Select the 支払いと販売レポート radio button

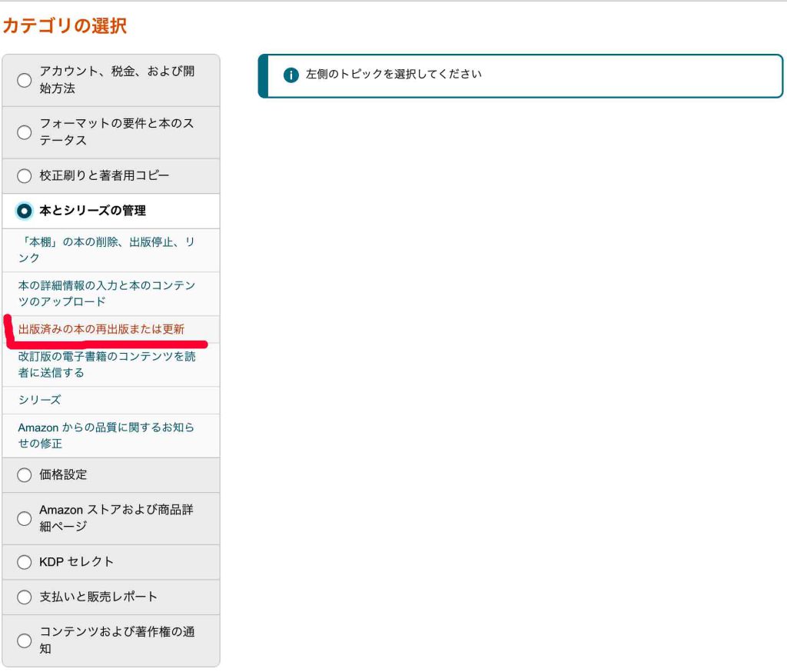25,597
